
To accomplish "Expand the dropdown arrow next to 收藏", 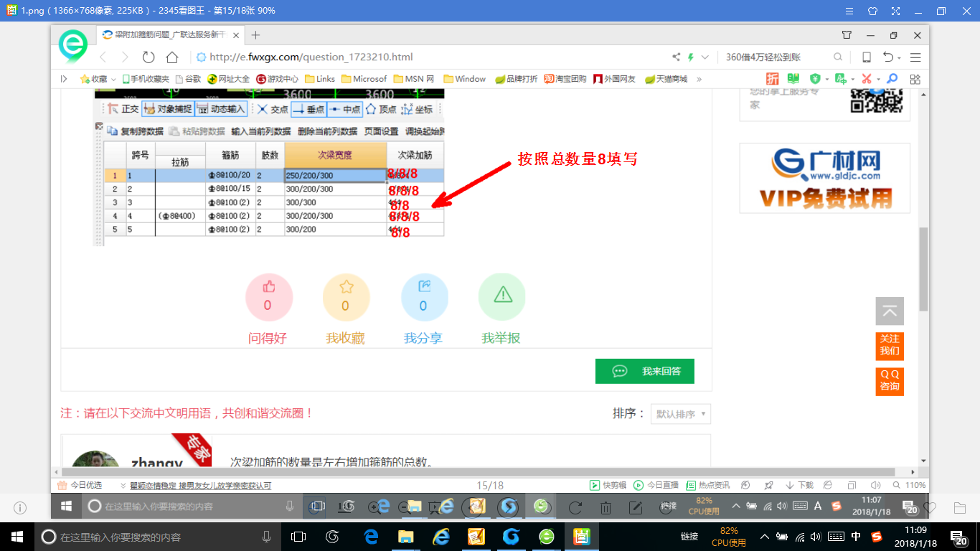I will [113, 80].
